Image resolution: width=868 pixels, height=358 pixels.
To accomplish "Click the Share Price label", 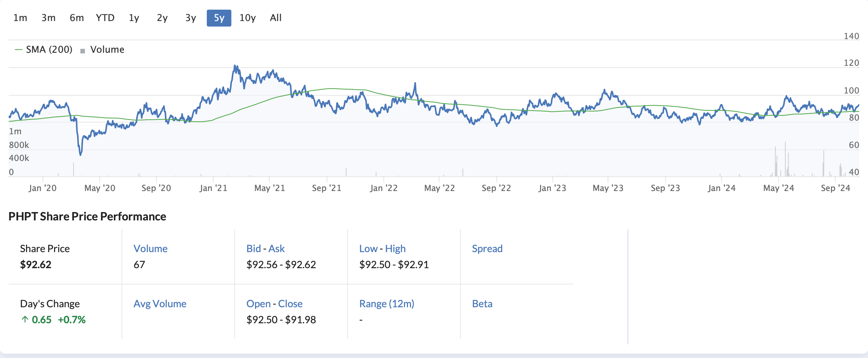I will 45,248.
